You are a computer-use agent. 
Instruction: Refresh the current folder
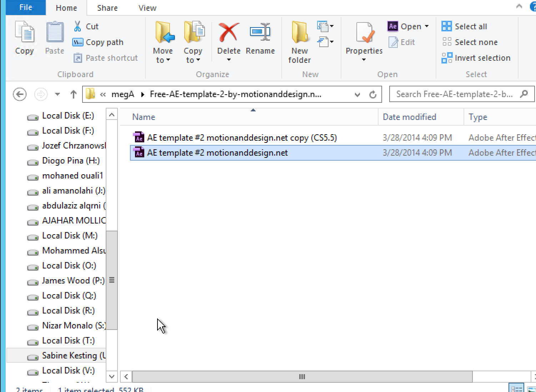[373, 95]
